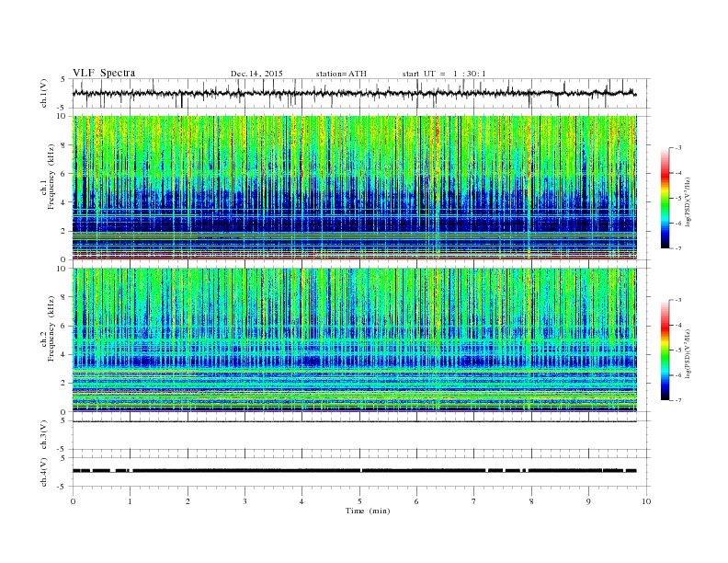Click the upper color scale "log(PSD)(V²/Hz)" caption
Viewport: 728px width, 563px height.
688,201
